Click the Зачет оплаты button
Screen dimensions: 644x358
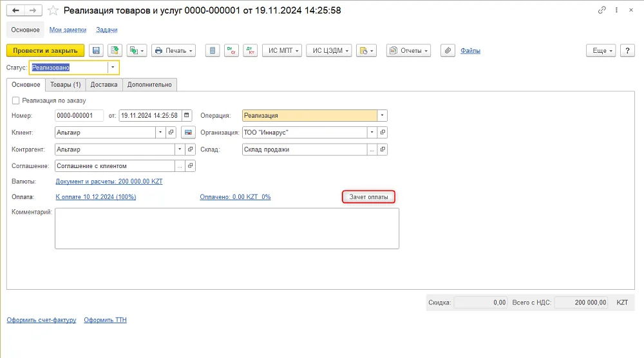[368, 197]
